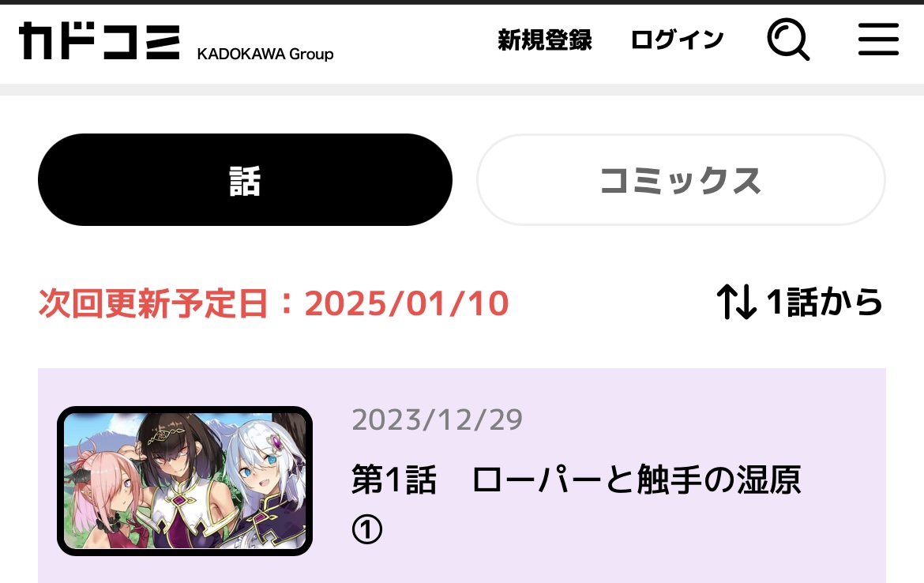
Task: Click the 2023/12/29 episode date
Action: [438, 419]
